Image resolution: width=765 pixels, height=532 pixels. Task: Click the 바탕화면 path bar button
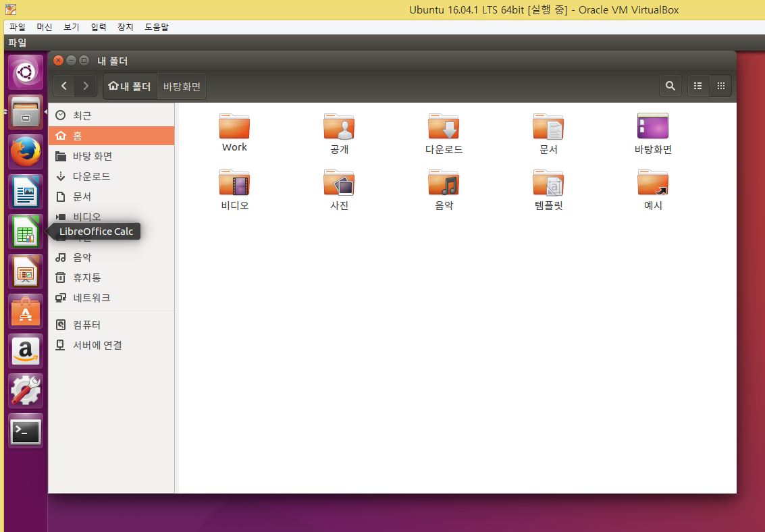pos(182,86)
